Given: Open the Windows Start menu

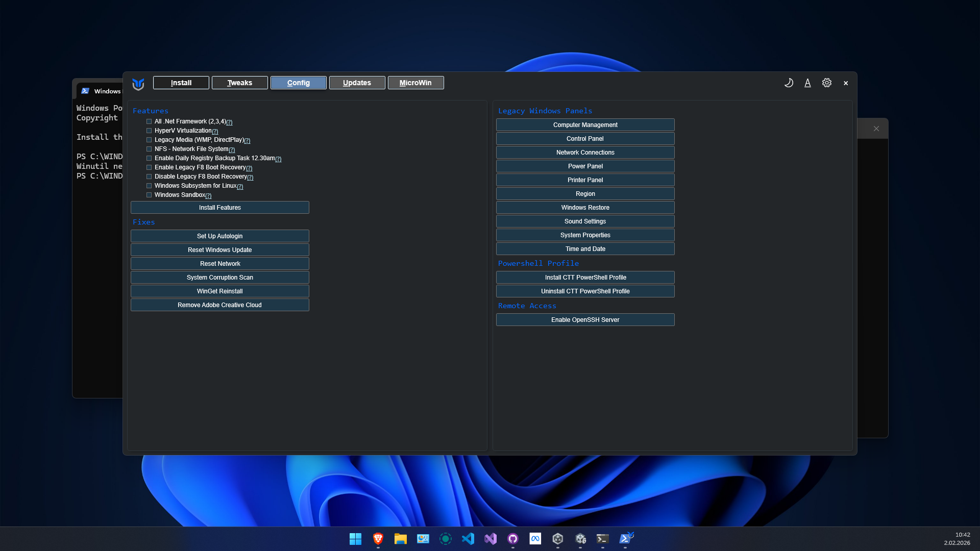Looking at the screenshot, I should point(355,539).
